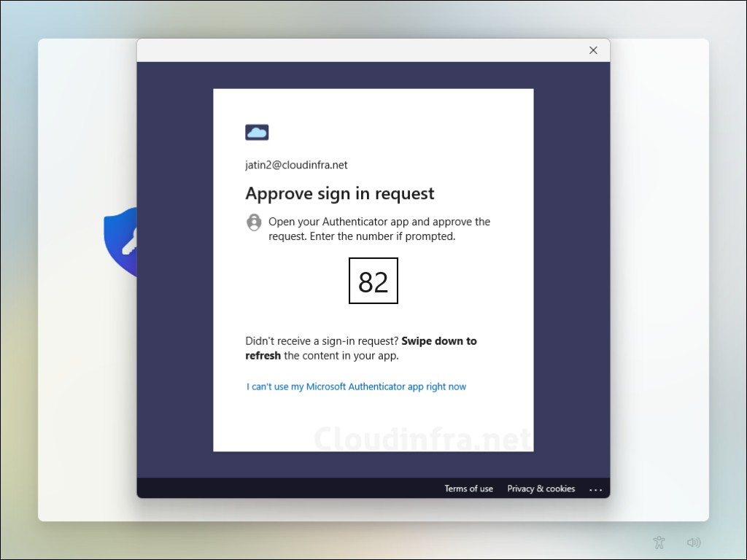The height and width of the screenshot is (560, 747).
Task: Click the blue shield key icon
Action: pos(121,242)
